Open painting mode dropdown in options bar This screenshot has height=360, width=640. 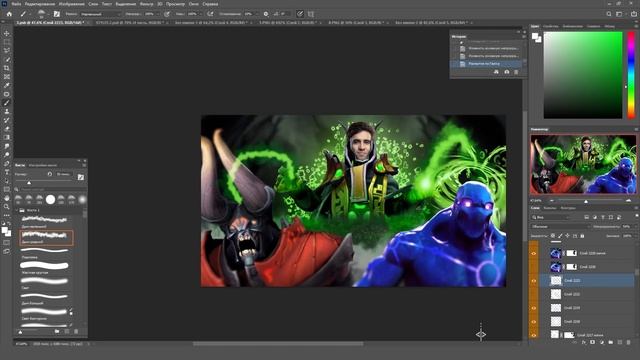[x=100, y=14]
